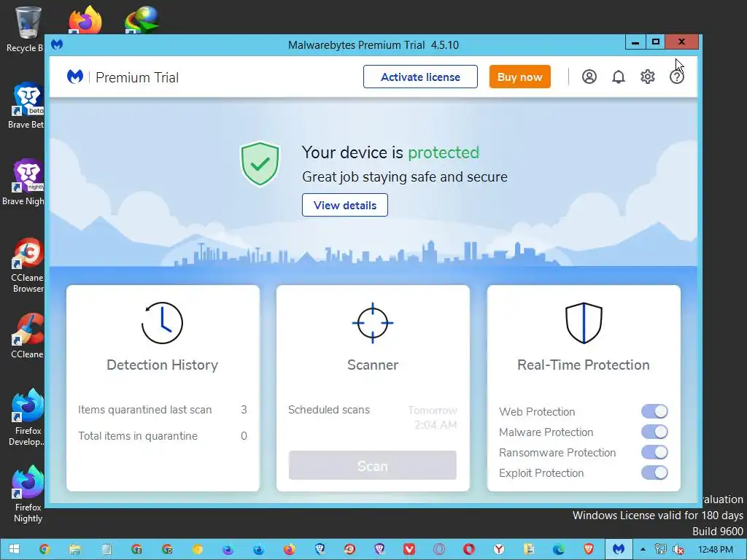Click the network icon in system tray
Viewport: 747px width, 560px height.
point(660,550)
